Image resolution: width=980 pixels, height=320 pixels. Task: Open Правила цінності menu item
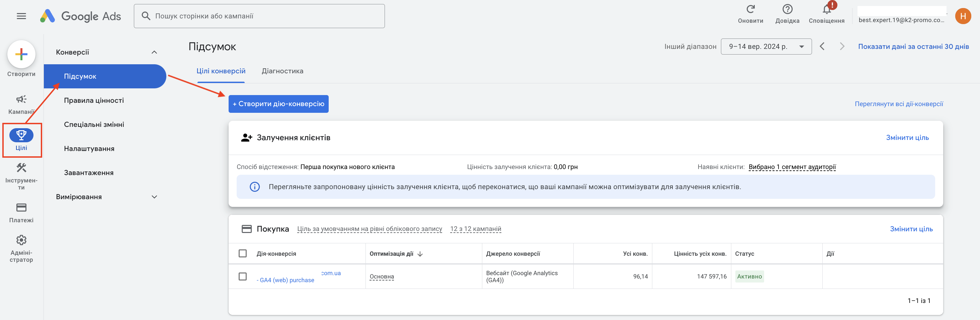94,100
